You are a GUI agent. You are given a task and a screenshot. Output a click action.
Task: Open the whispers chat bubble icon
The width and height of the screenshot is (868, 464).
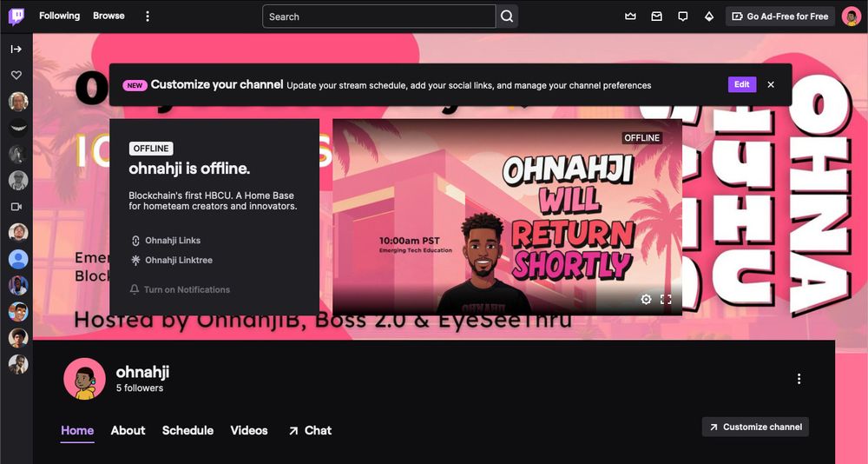coord(682,17)
